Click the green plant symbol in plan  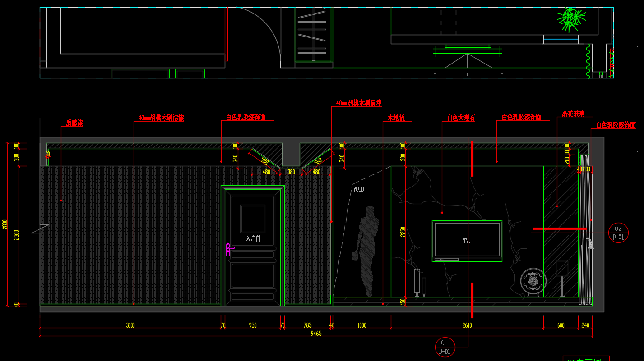coord(571,18)
